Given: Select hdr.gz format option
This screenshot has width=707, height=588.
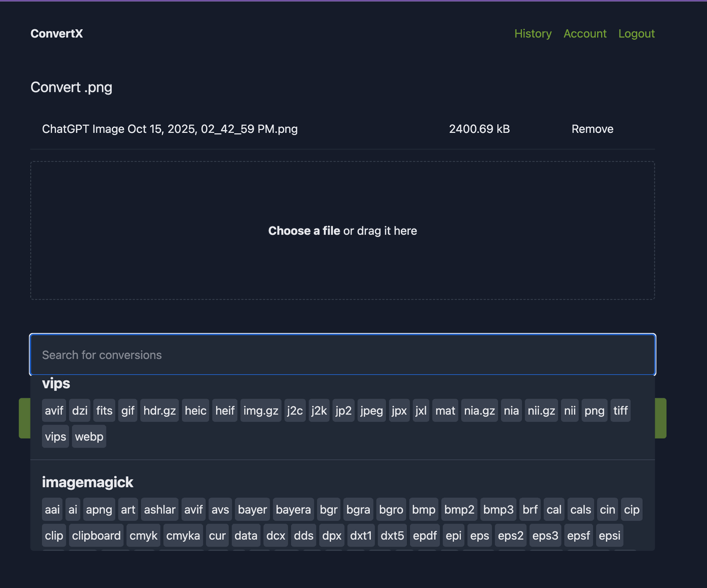Looking at the screenshot, I should [x=159, y=410].
